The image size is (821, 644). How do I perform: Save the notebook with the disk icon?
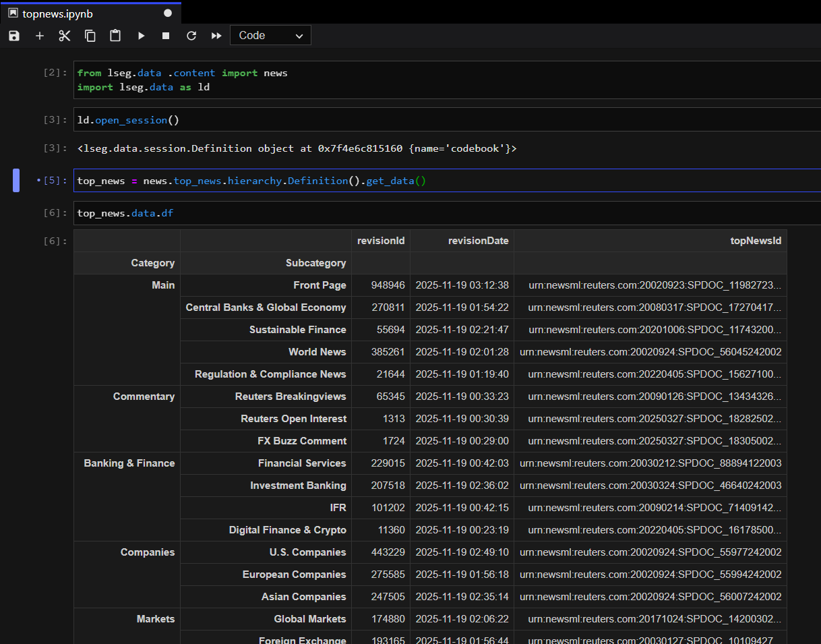click(x=14, y=36)
